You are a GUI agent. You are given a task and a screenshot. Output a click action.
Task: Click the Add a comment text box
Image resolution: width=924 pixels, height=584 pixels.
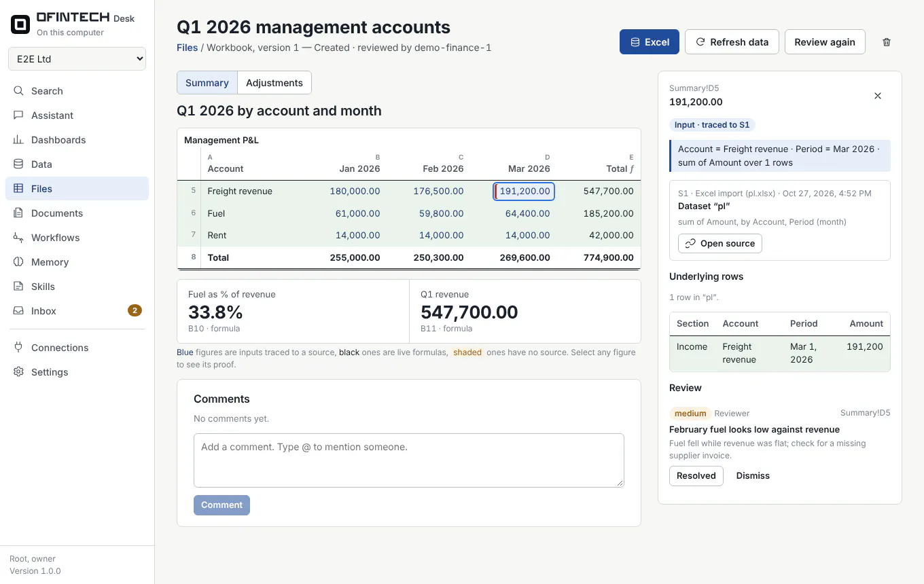(x=409, y=460)
